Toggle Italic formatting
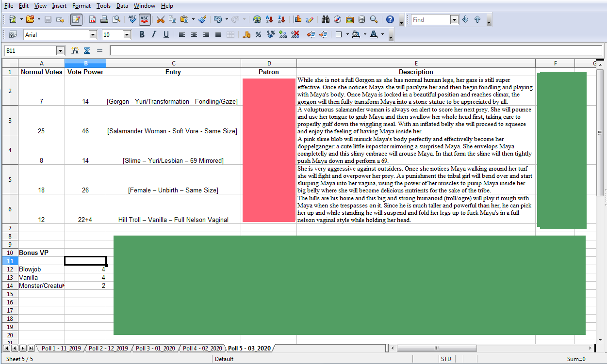This screenshot has height=364, width=607. pyautogui.click(x=154, y=34)
